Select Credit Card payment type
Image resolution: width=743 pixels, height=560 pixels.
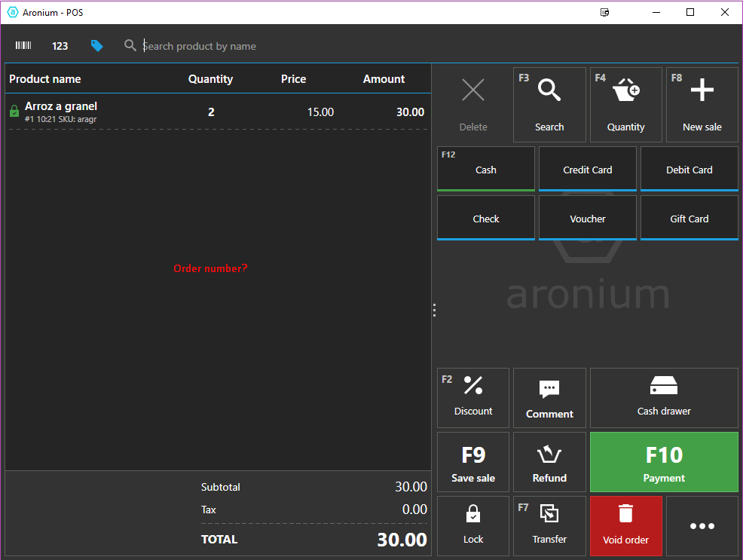pos(588,170)
